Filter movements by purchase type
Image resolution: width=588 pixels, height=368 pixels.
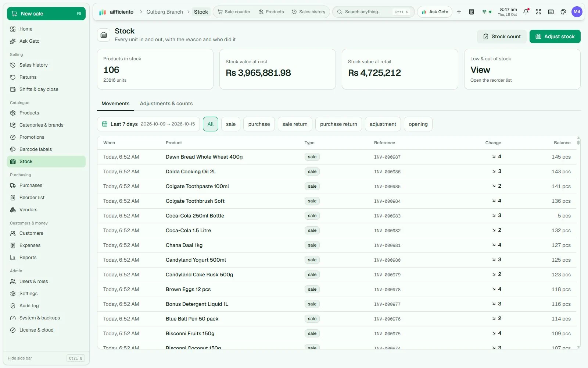click(259, 124)
